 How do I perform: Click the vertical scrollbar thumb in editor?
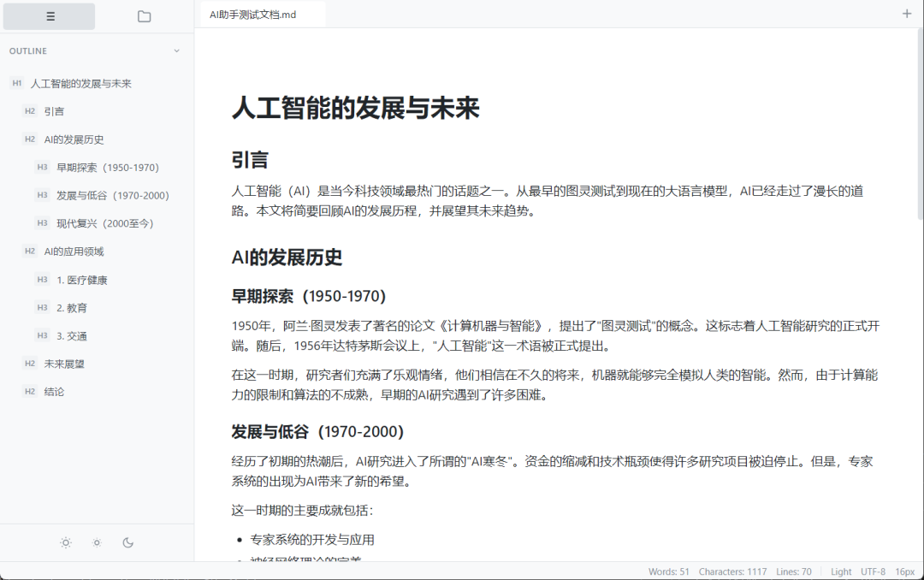point(920,124)
